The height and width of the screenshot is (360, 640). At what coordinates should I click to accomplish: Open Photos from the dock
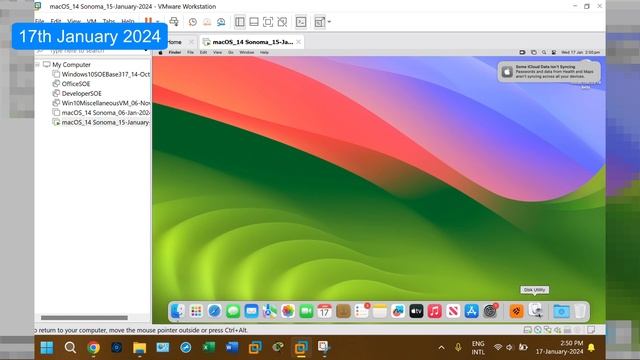[x=288, y=311]
